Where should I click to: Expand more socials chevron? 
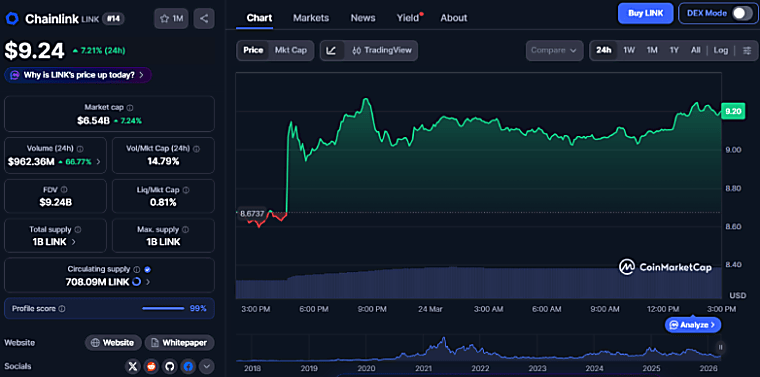click(206, 366)
